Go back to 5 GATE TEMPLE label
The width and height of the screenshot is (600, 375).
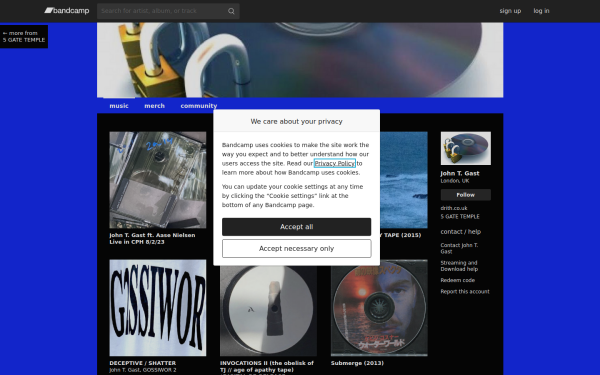(x=24, y=36)
